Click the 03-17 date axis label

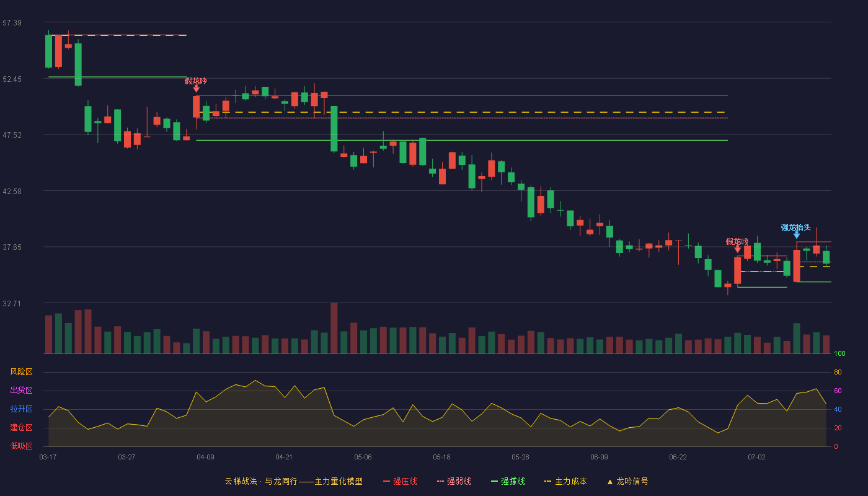tap(48, 457)
